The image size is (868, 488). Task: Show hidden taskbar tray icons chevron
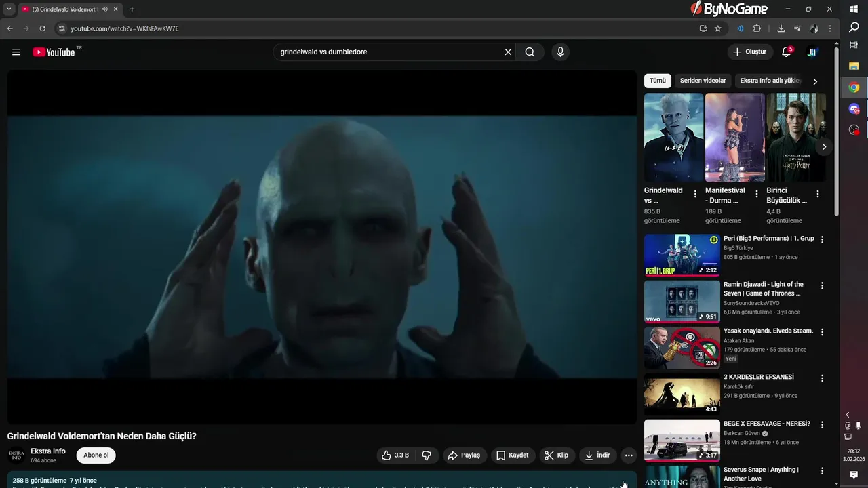click(847, 415)
